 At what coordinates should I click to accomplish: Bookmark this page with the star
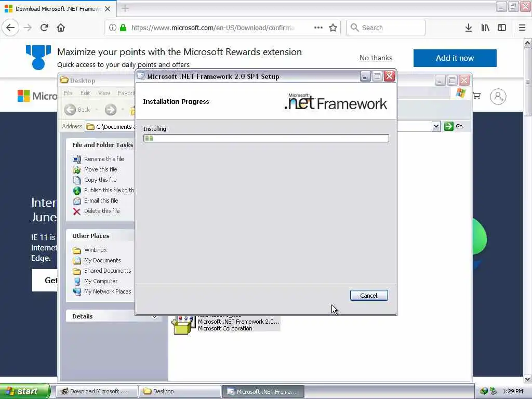tap(333, 28)
